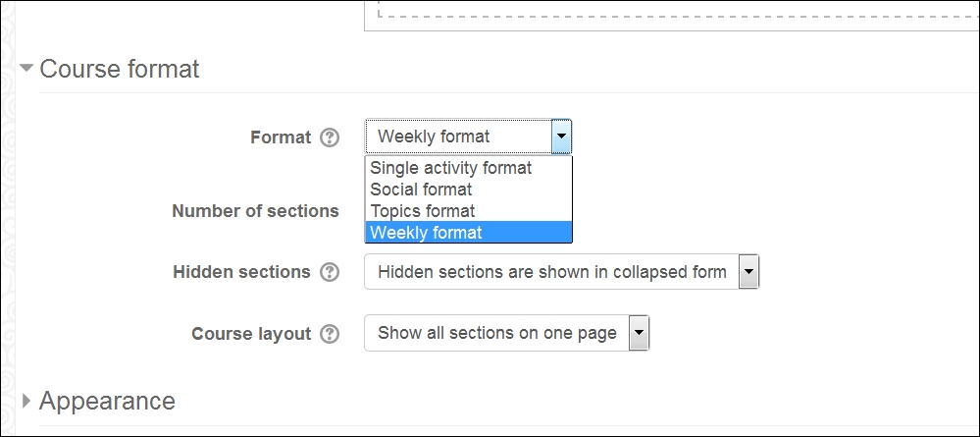
Task: Expand the Appearance section triangle
Action: [x=26, y=401]
